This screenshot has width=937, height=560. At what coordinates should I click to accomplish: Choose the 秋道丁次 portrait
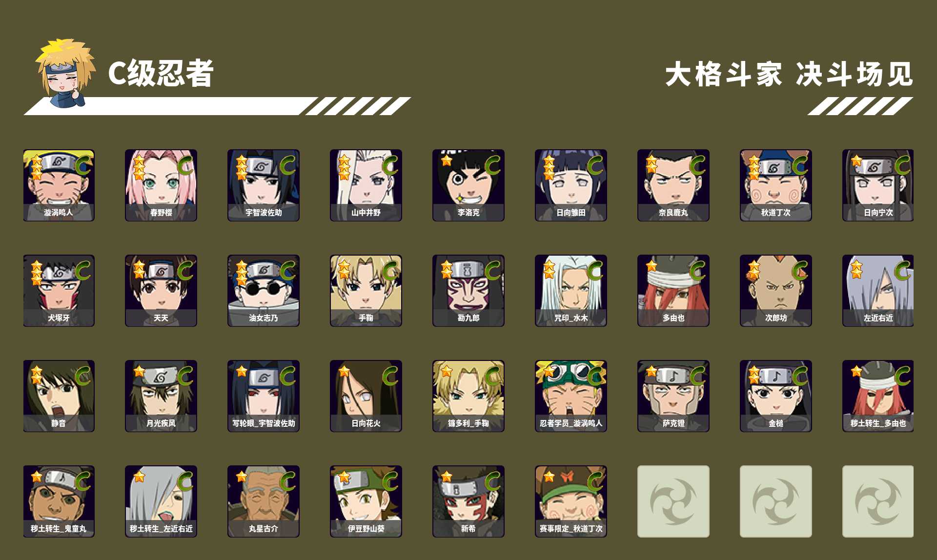(776, 185)
